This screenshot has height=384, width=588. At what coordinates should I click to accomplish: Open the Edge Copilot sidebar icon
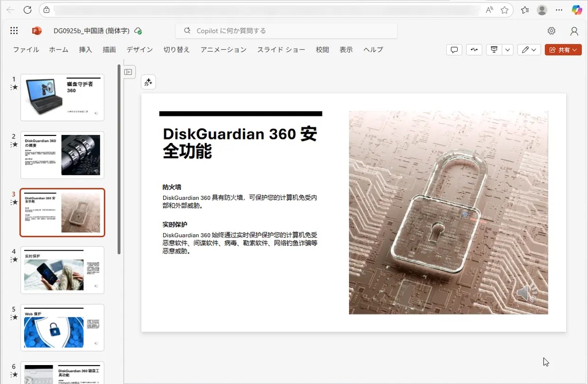[577, 10]
